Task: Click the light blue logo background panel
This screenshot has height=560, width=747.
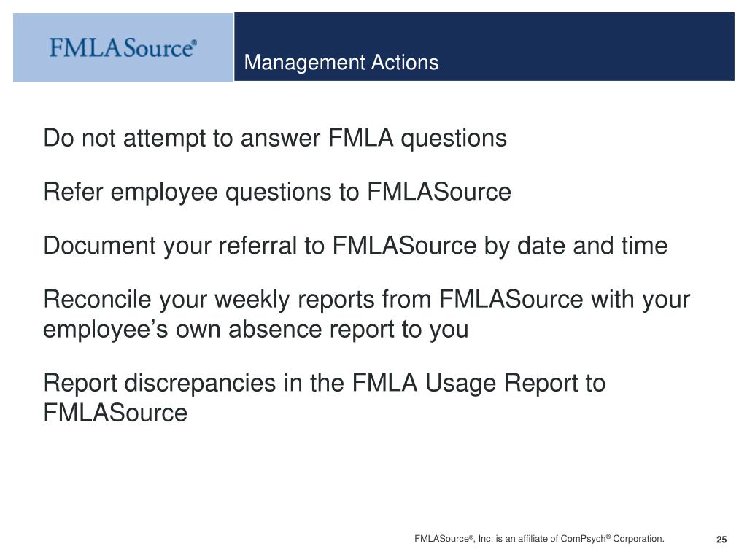Action: 123,47
